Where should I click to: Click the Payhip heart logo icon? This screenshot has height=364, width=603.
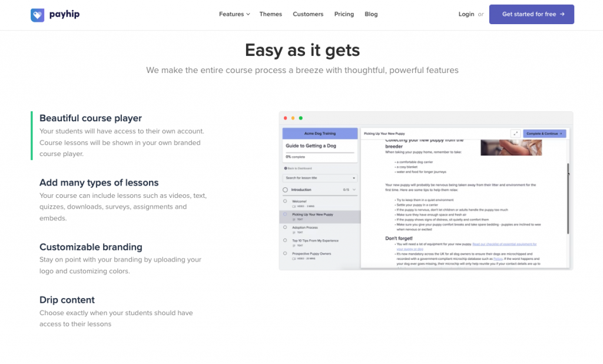pos(37,15)
